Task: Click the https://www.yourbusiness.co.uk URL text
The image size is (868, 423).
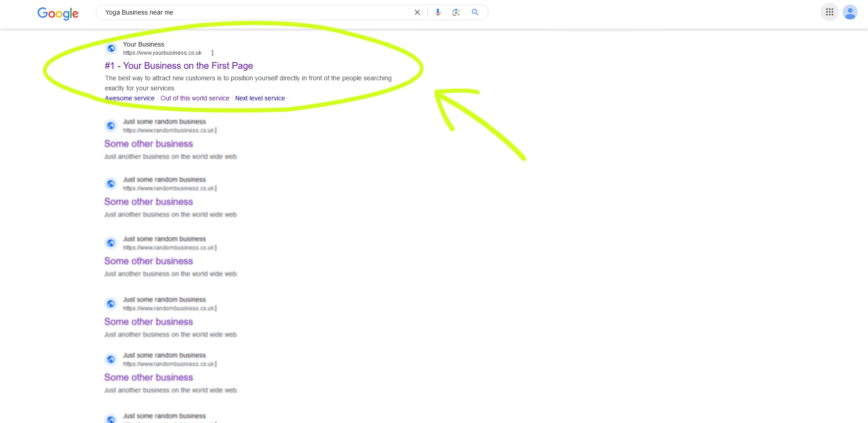Action: 162,53
